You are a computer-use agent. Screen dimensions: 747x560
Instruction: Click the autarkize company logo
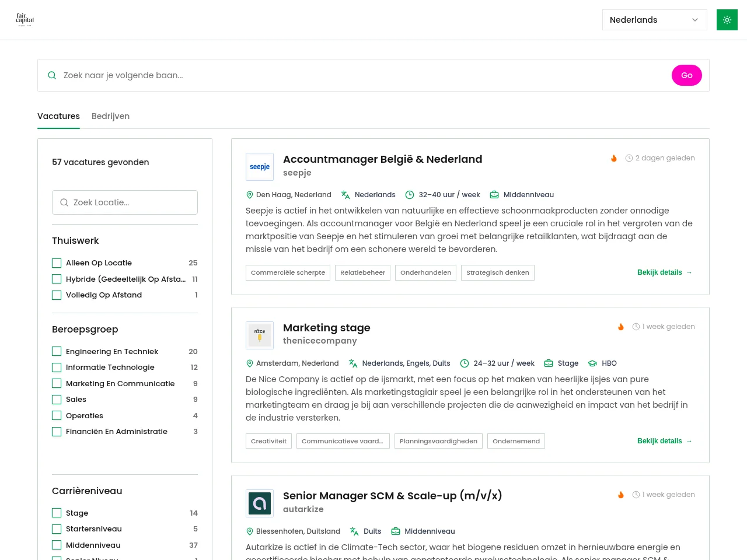point(260,503)
